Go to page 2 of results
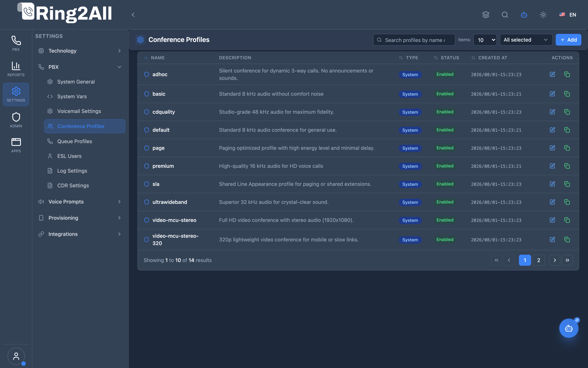This screenshot has width=588, height=368. (x=539, y=260)
